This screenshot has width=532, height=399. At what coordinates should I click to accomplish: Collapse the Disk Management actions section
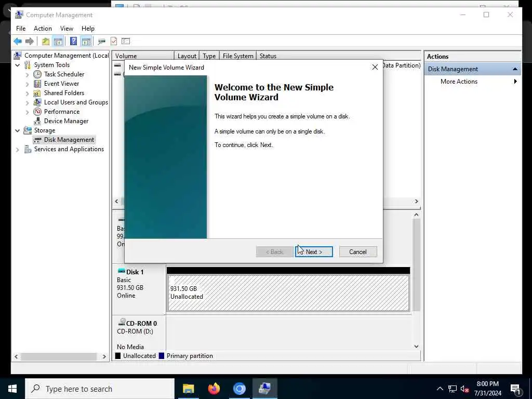515,69
